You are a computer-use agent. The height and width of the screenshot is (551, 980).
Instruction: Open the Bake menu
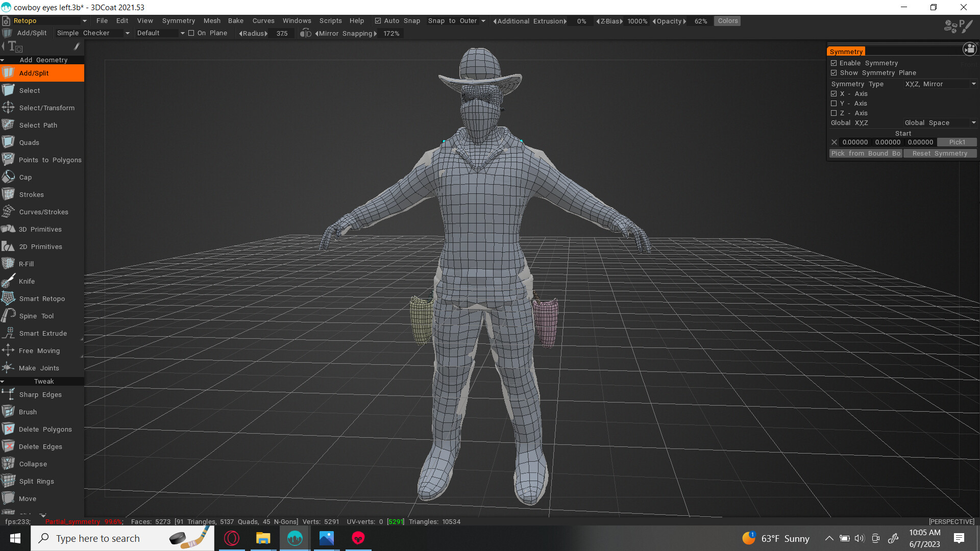click(236, 20)
